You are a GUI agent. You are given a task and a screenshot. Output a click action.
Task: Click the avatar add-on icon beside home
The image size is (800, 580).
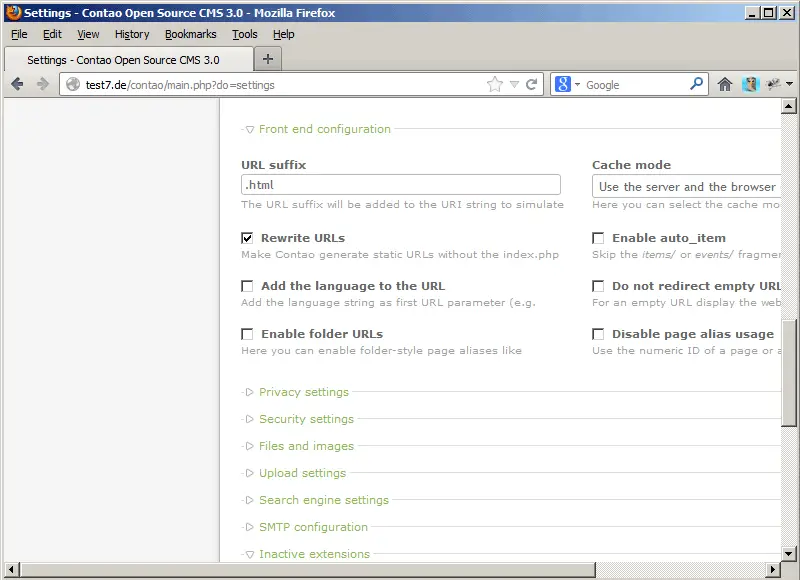pyautogui.click(x=751, y=84)
